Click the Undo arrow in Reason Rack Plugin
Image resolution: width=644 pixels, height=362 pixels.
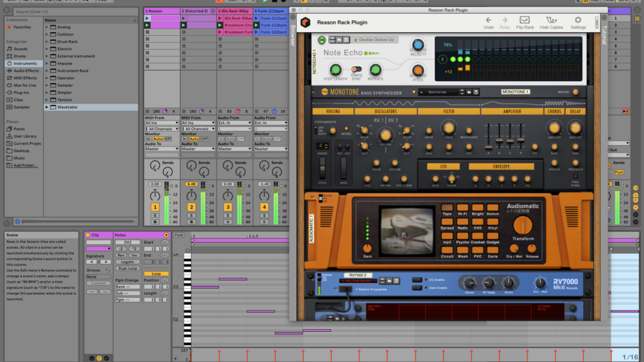(x=488, y=19)
